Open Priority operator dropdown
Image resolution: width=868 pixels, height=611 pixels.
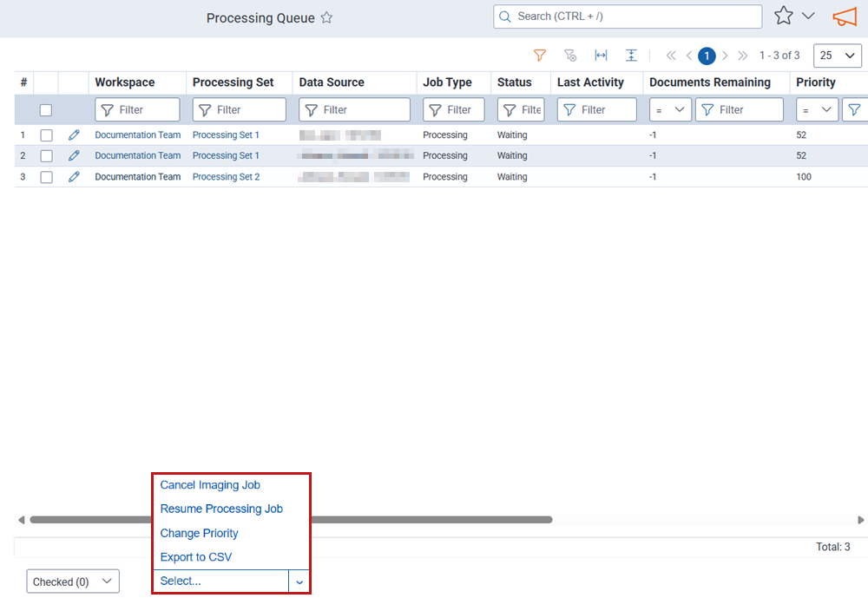tap(817, 109)
